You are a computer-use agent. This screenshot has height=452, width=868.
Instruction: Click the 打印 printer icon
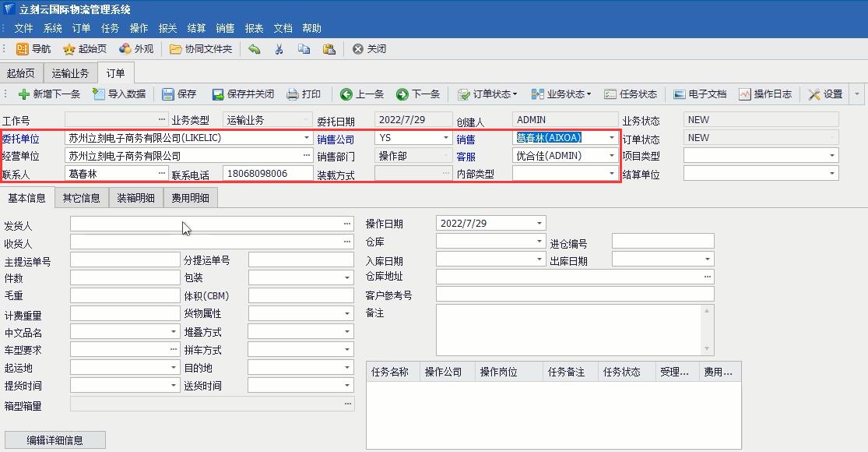293,94
